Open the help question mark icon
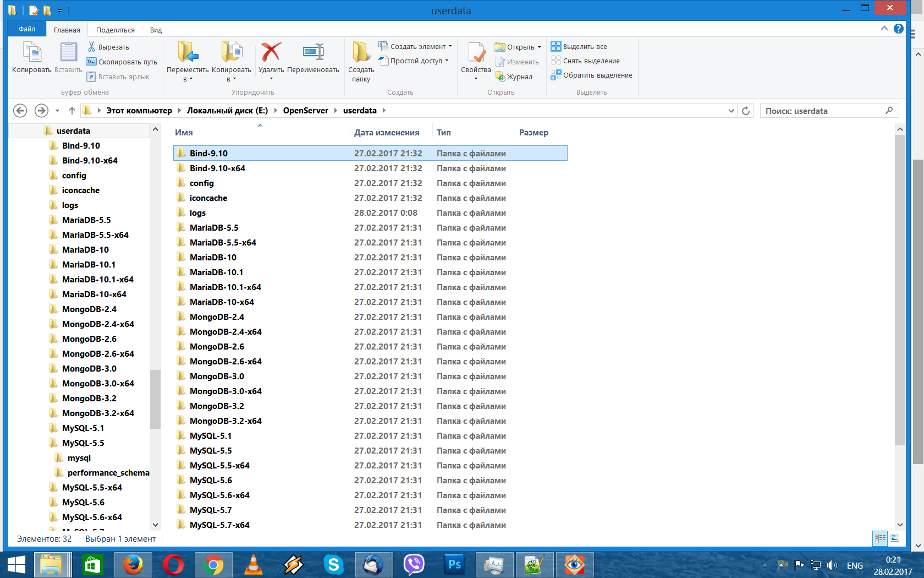This screenshot has width=924, height=578. [899, 29]
